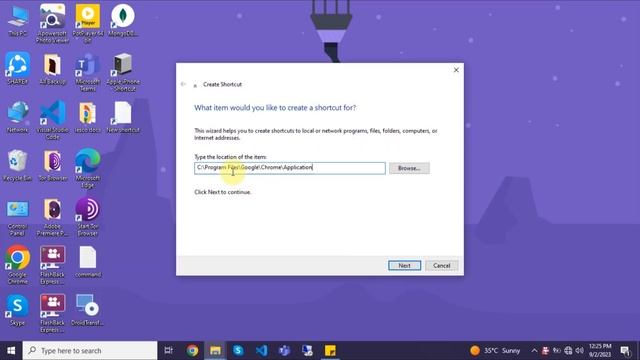Image resolution: width=640 pixels, height=360 pixels.
Task: Select the PotPlayer 64 bit desktop icon
Action: coord(88,24)
